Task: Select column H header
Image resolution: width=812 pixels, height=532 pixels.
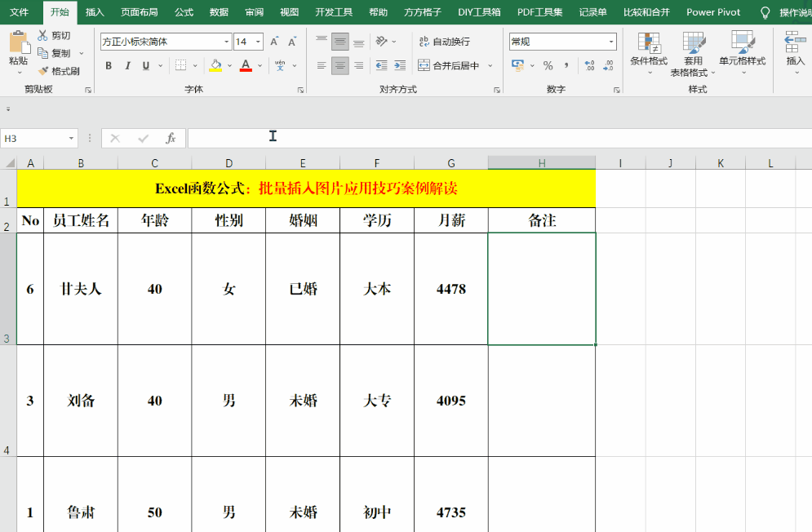Action: [542, 163]
